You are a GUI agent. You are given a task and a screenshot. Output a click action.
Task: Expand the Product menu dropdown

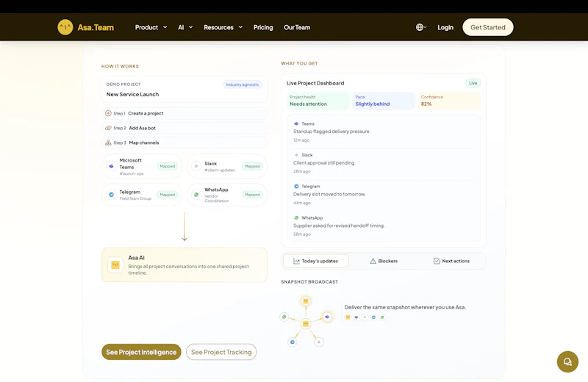click(x=151, y=27)
